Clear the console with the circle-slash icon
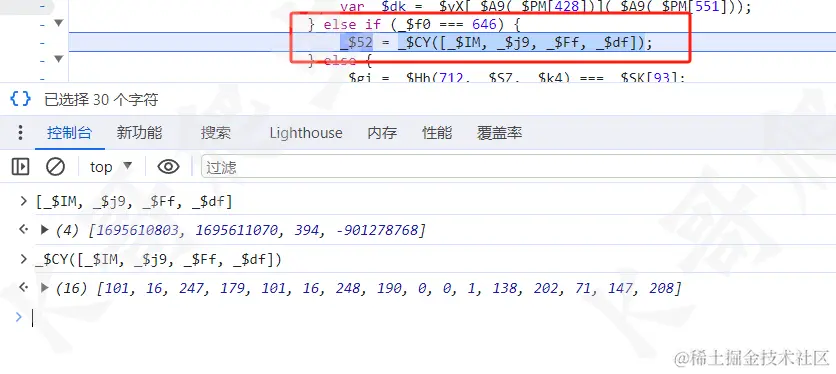 [55, 167]
